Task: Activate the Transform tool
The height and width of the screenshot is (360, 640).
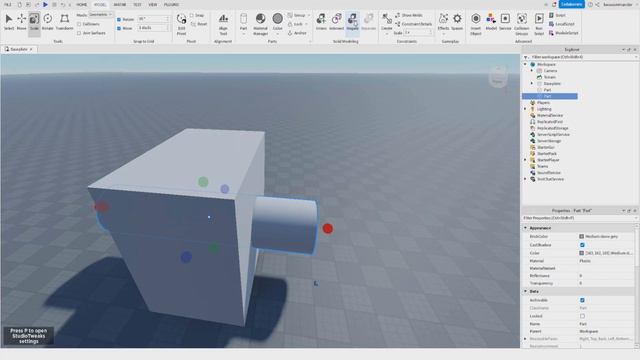Action: pos(64,22)
